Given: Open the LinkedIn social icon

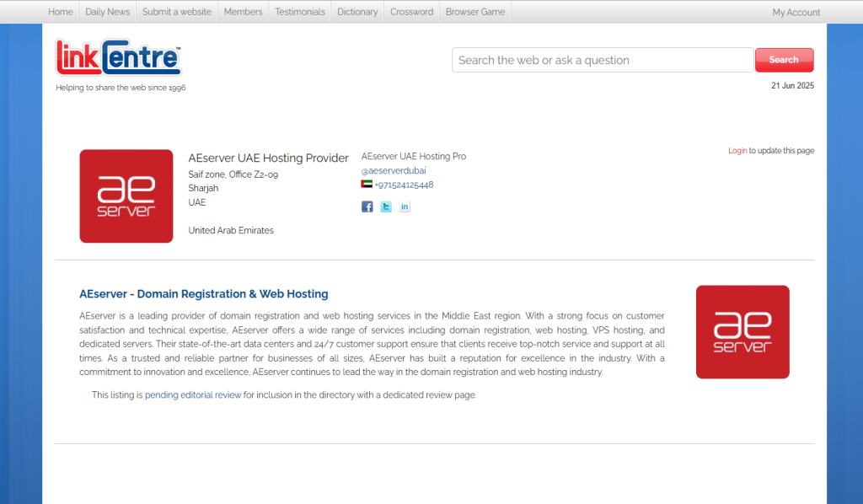Looking at the screenshot, I should (405, 206).
